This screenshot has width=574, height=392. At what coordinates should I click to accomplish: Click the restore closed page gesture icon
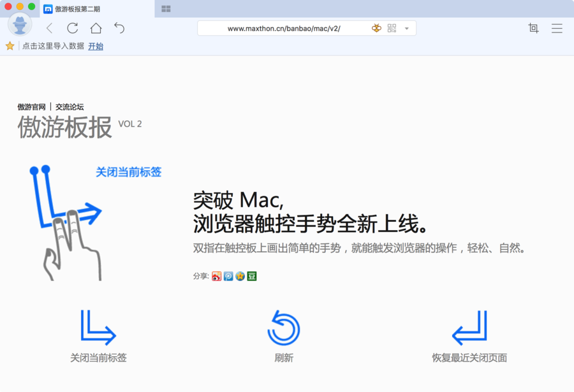pos(469,328)
